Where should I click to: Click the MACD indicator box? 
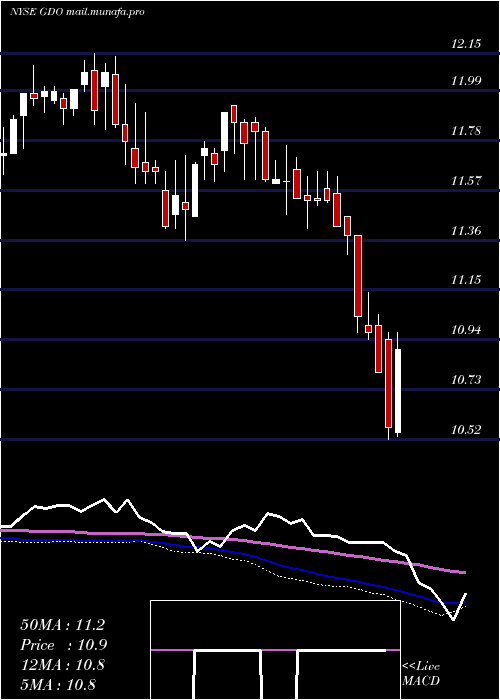(x=275, y=650)
